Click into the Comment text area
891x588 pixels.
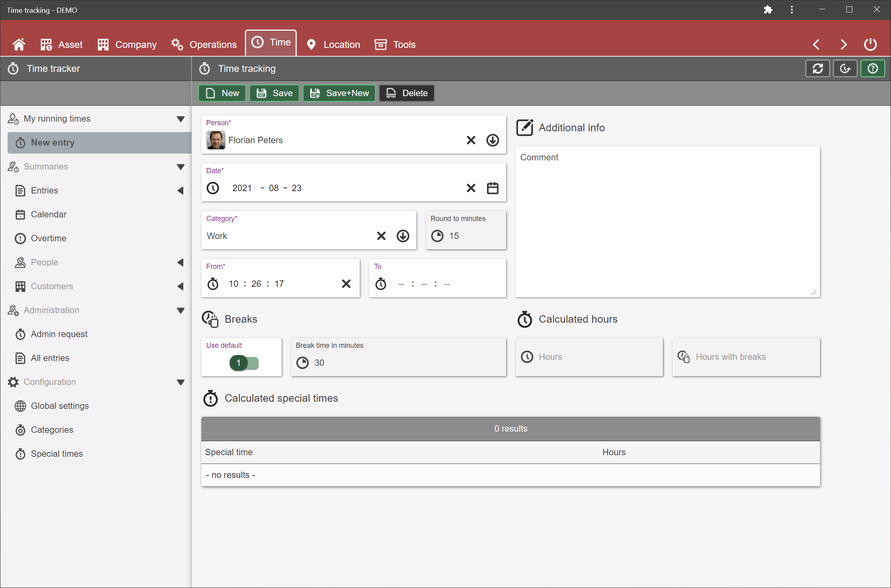(x=667, y=223)
